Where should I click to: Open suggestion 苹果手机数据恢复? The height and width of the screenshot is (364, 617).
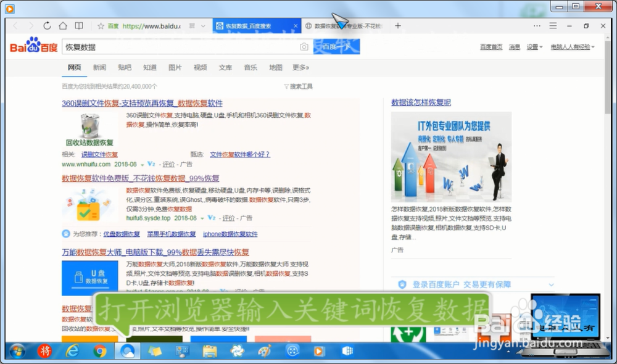pyautogui.click(x=171, y=234)
